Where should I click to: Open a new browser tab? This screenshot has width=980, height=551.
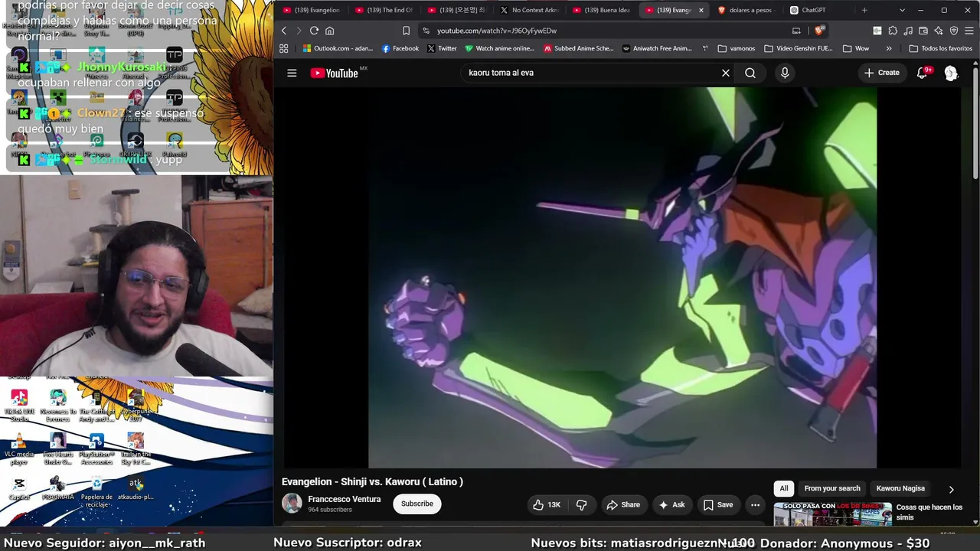tap(864, 10)
